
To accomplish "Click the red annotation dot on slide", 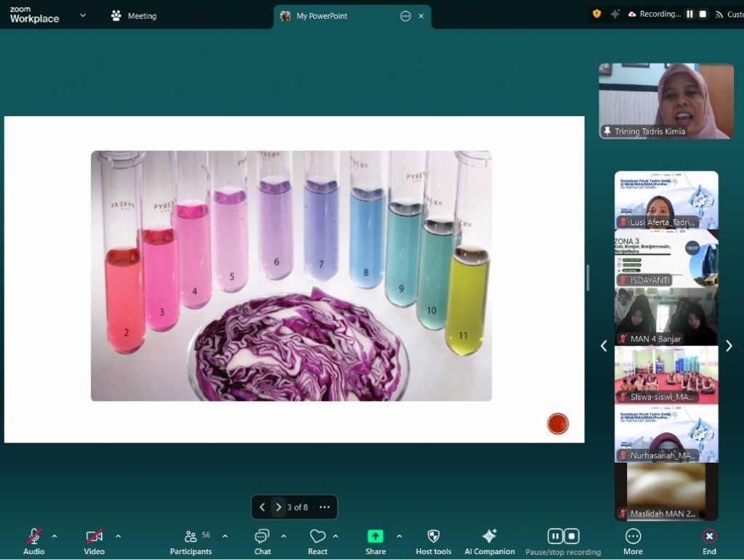I will (557, 423).
